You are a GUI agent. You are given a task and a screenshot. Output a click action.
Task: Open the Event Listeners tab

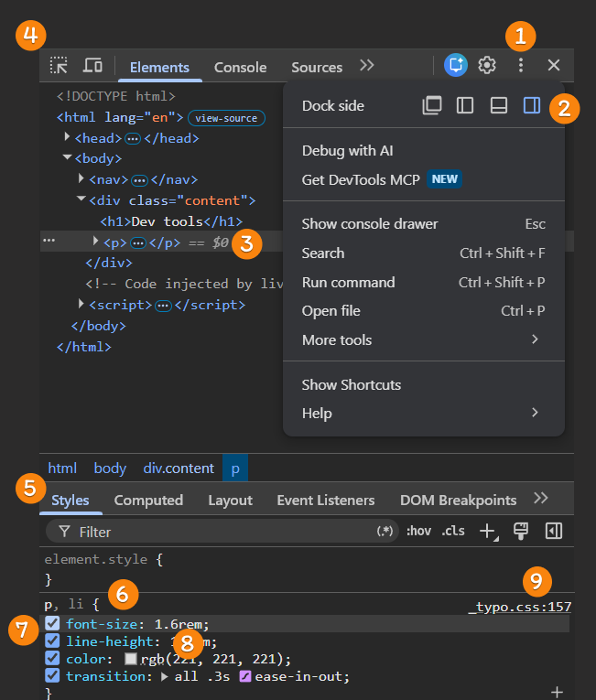(326, 500)
